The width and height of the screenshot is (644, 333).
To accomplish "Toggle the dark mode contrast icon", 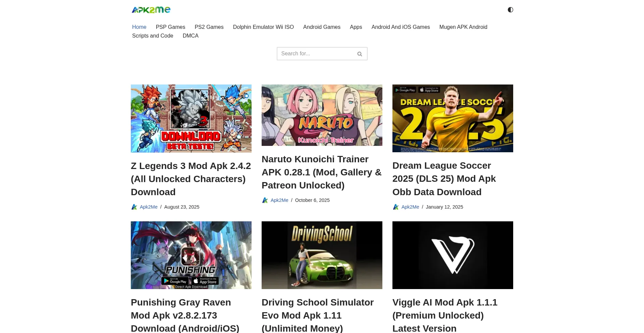I will [510, 10].
